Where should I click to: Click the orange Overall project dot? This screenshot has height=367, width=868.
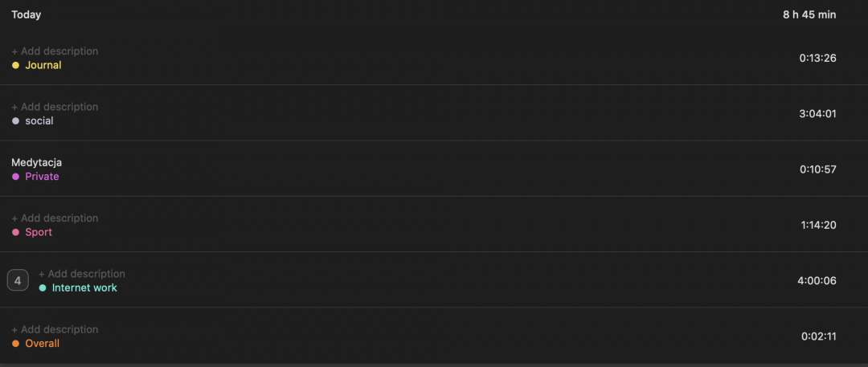pos(15,344)
